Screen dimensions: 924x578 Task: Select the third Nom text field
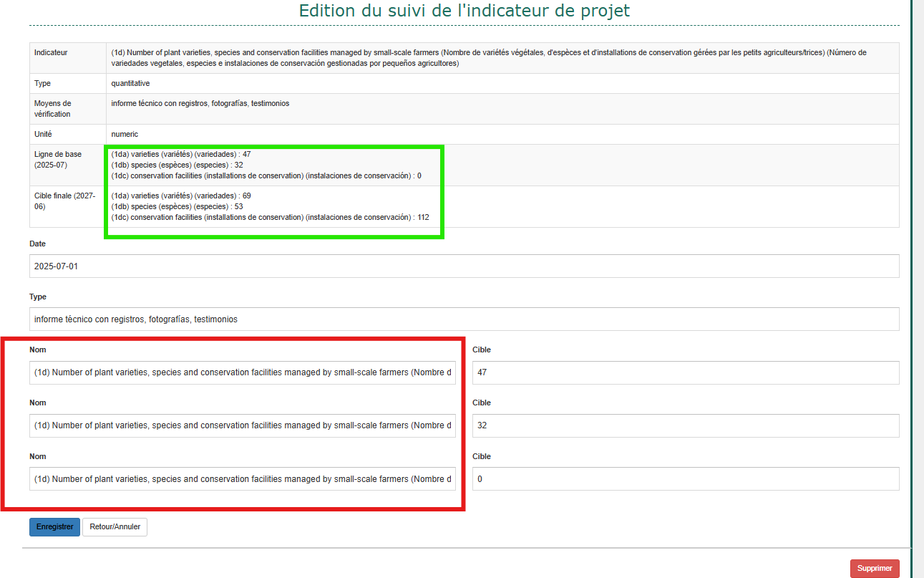[243, 479]
